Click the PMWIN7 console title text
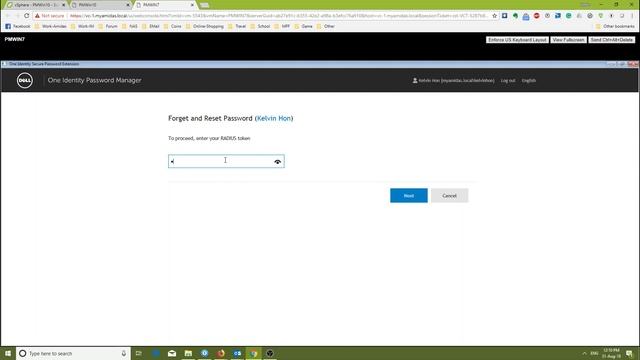Screen dimensions: 640x360 click(x=15, y=39)
